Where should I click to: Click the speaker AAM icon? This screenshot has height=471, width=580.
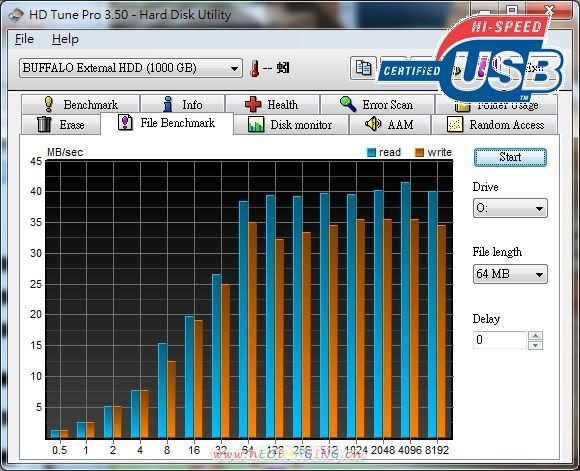click(373, 124)
